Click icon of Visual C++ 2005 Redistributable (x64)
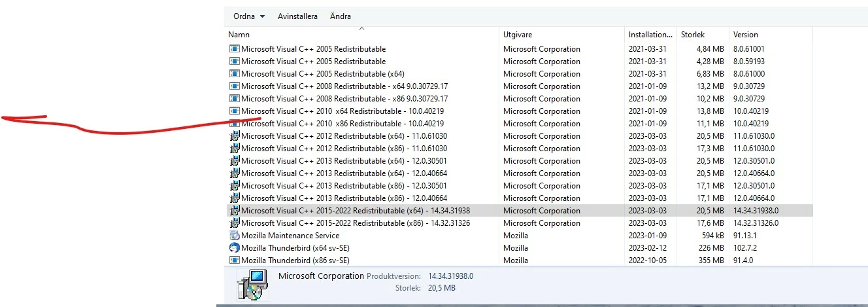The width and height of the screenshot is (868, 307). 235,74
